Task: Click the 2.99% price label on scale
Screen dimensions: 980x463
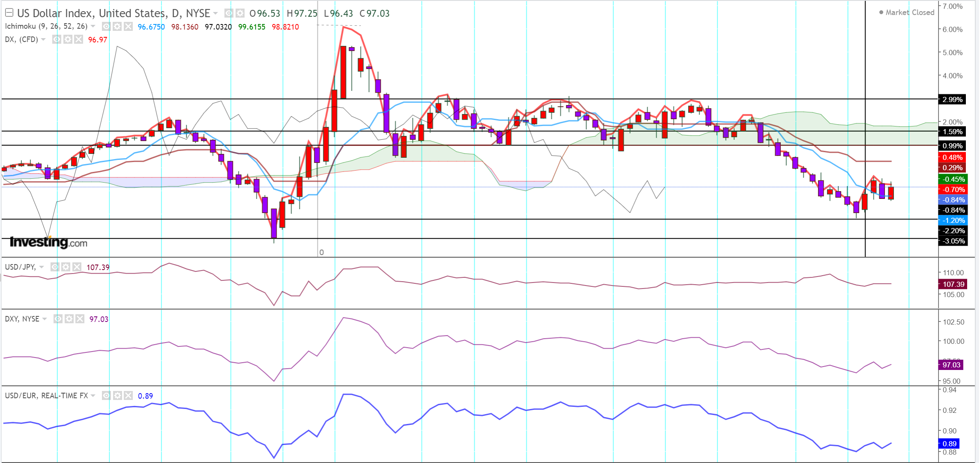Action: [x=952, y=99]
